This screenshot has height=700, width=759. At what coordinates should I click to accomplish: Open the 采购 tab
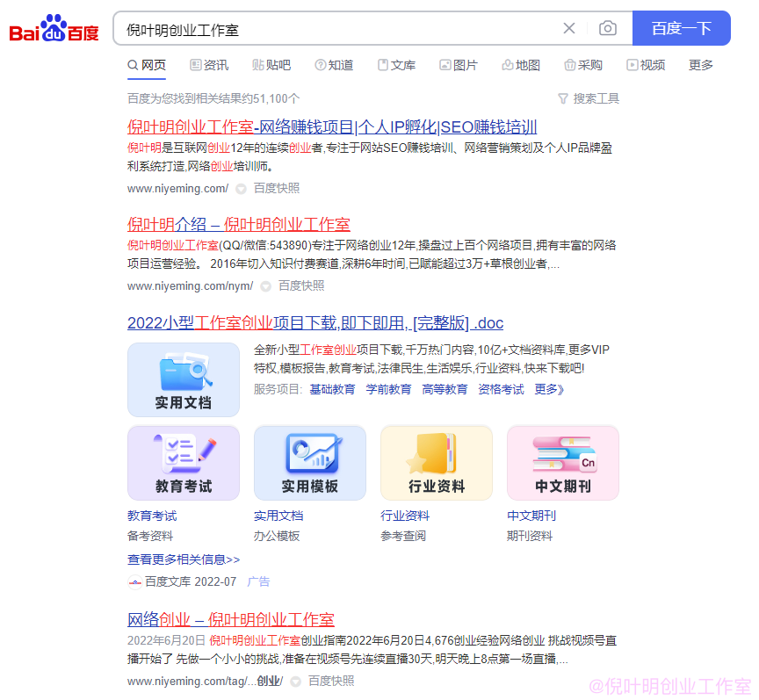point(583,65)
